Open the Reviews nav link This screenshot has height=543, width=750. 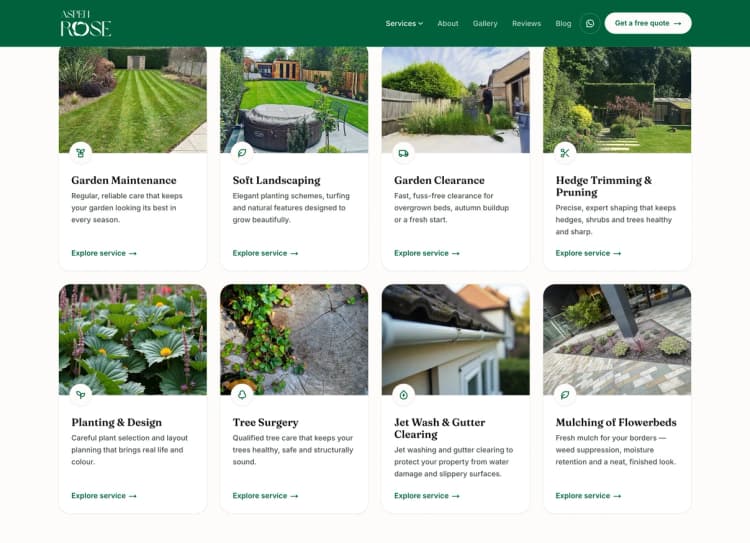(x=526, y=23)
